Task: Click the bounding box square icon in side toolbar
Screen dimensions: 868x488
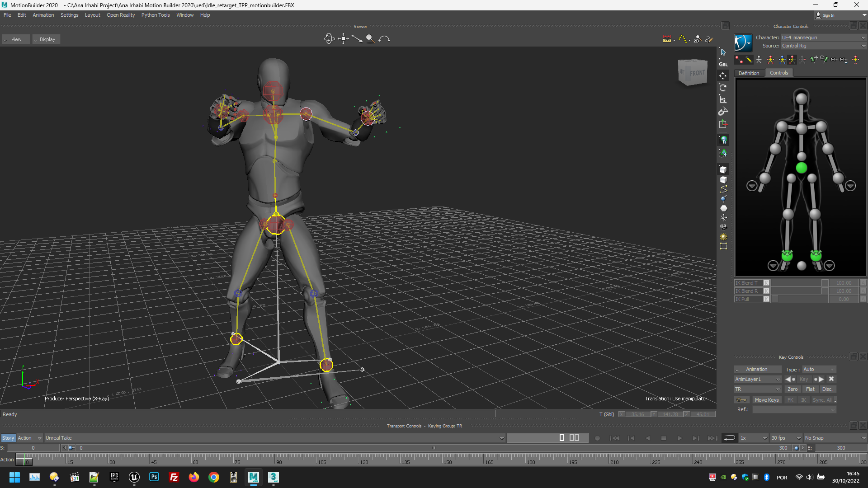Action: (x=723, y=246)
